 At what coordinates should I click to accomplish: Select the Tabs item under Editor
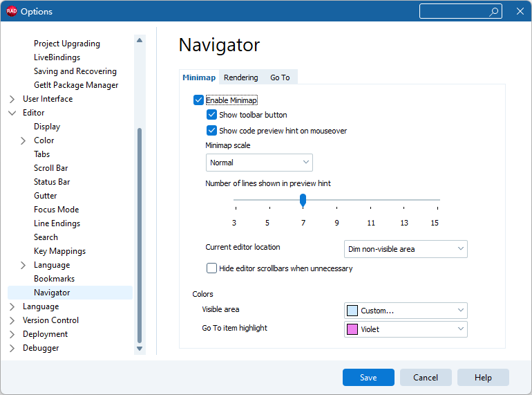pos(41,154)
